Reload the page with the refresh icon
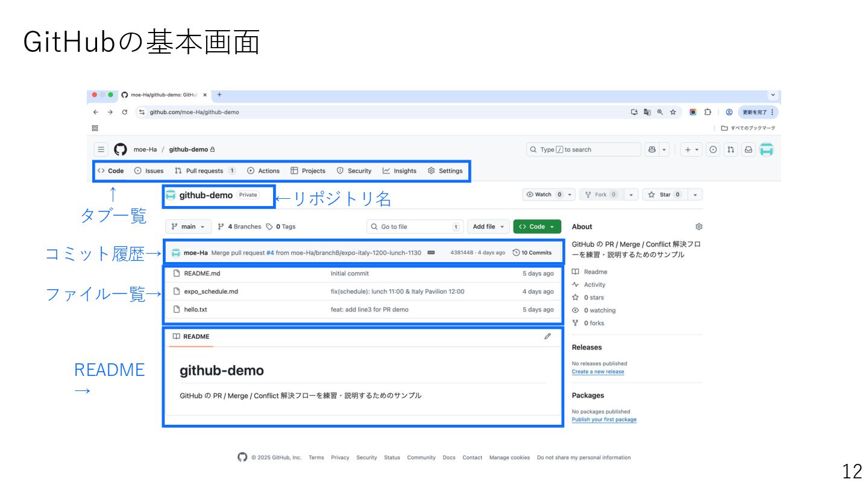868x488 pixels. click(125, 112)
